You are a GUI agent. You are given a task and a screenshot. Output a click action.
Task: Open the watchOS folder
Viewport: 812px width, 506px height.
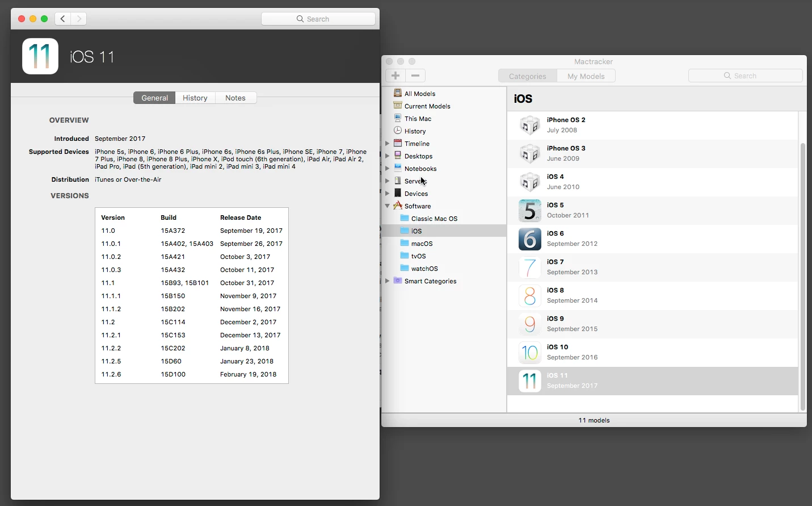(419, 269)
